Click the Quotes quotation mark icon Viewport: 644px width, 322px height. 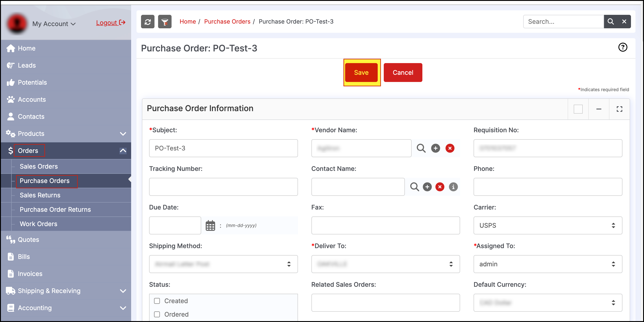11,240
